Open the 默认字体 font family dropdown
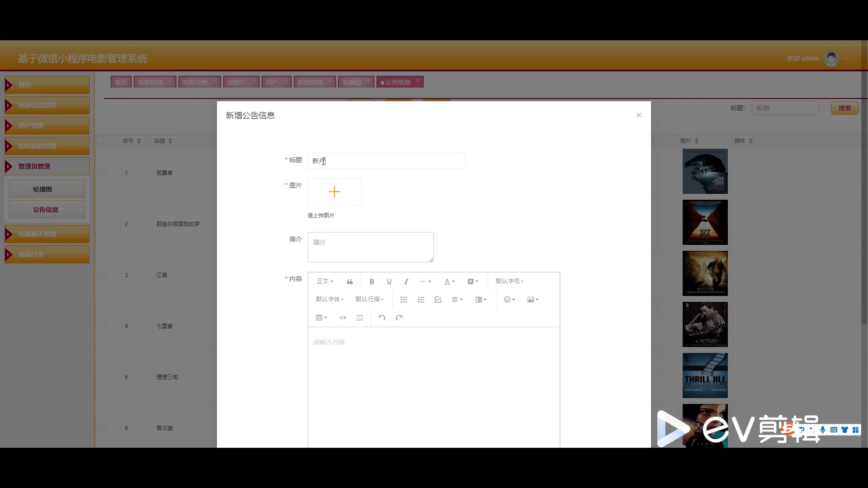The width and height of the screenshot is (868, 488). [x=330, y=300]
